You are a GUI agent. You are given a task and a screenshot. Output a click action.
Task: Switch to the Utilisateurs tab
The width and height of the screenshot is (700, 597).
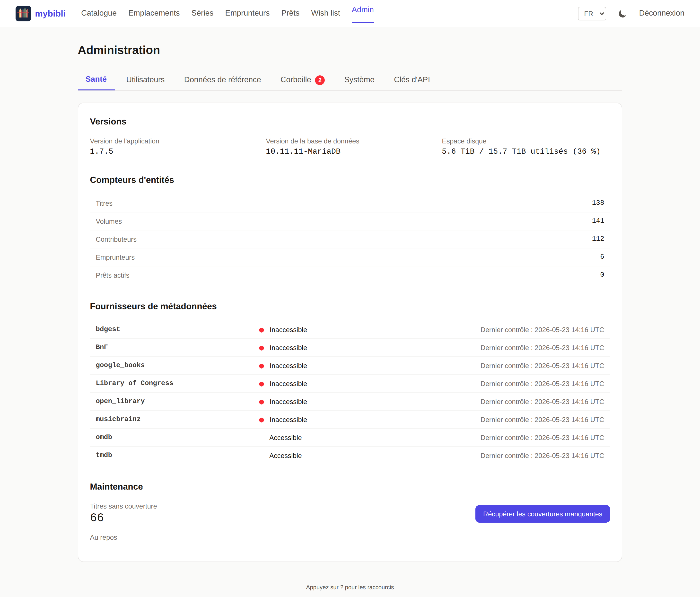click(x=145, y=79)
